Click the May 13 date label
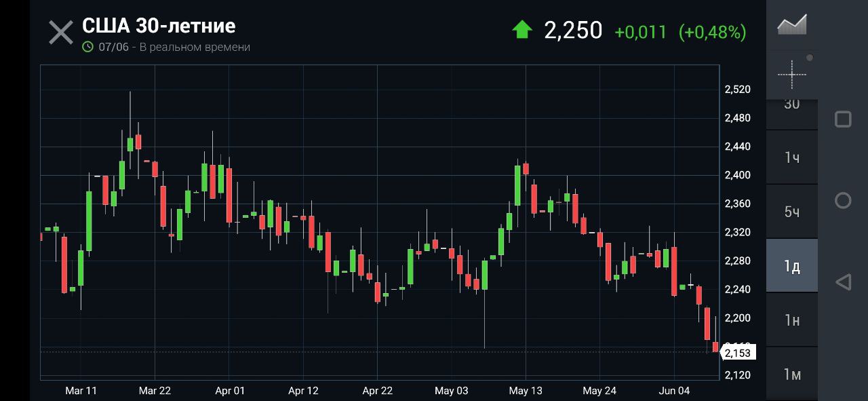This screenshot has height=401, width=868. pos(526,390)
